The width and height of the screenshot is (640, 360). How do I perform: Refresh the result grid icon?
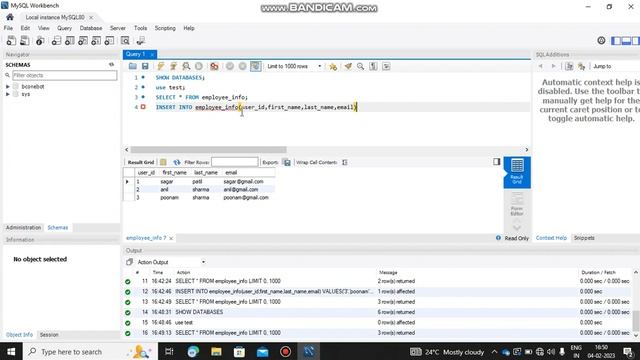pyautogui.click(x=177, y=162)
